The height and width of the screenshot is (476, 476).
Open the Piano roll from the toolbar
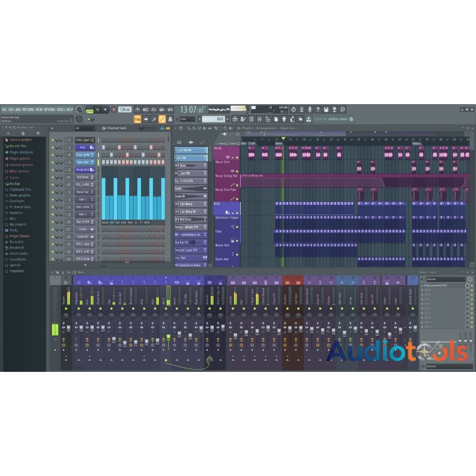click(243, 119)
